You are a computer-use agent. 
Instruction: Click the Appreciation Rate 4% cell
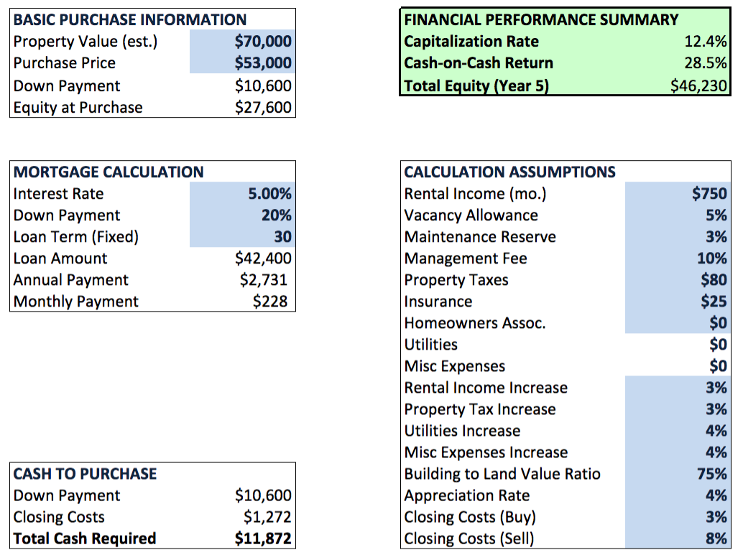click(x=678, y=495)
